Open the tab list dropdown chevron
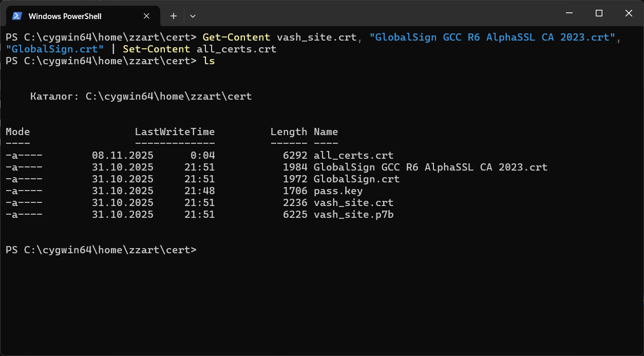The image size is (644, 356). (193, 16)
